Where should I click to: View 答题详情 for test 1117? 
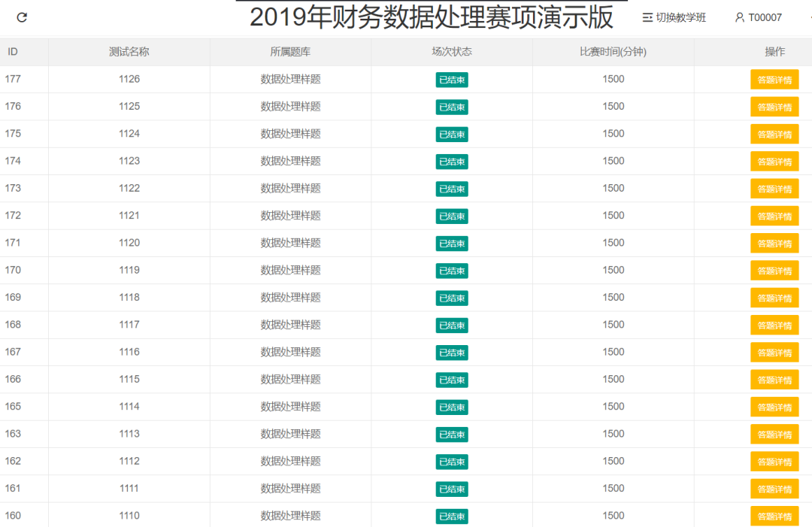point(774,325)
